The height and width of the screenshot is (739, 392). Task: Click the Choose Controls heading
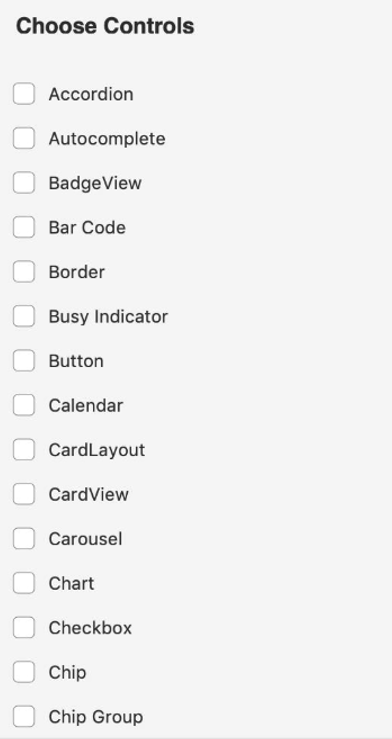pyautogui.click(x=105, y=26)
